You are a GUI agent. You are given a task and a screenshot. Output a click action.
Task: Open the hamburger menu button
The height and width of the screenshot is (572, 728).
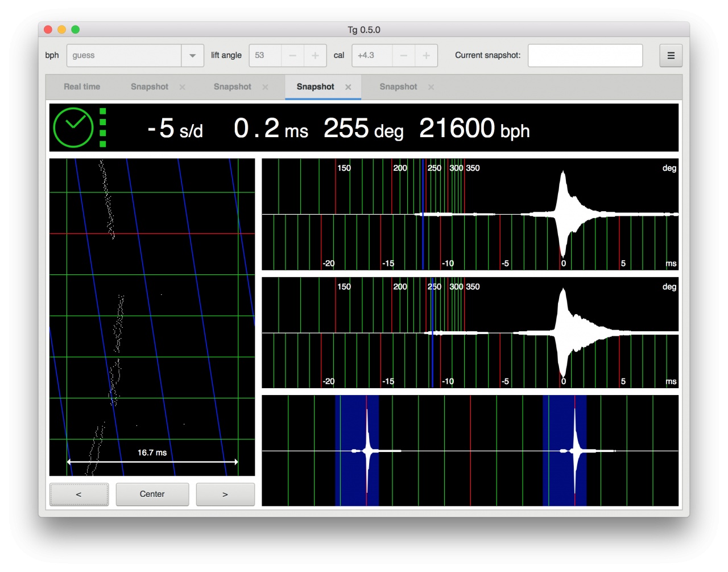[671, 56]
